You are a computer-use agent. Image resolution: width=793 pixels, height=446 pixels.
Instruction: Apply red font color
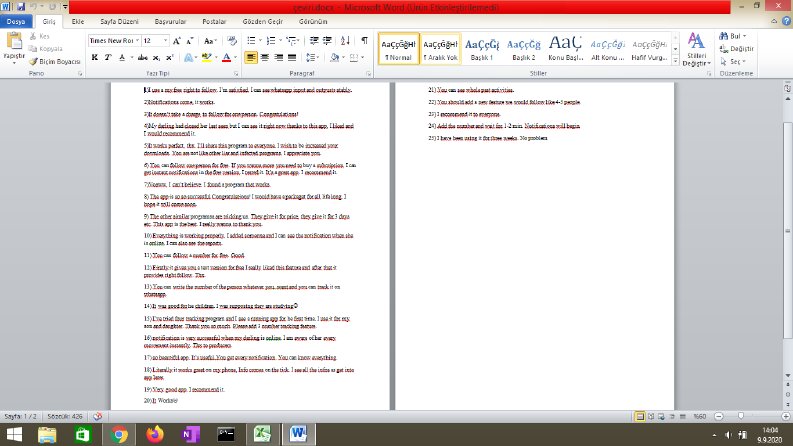point(227,58)
